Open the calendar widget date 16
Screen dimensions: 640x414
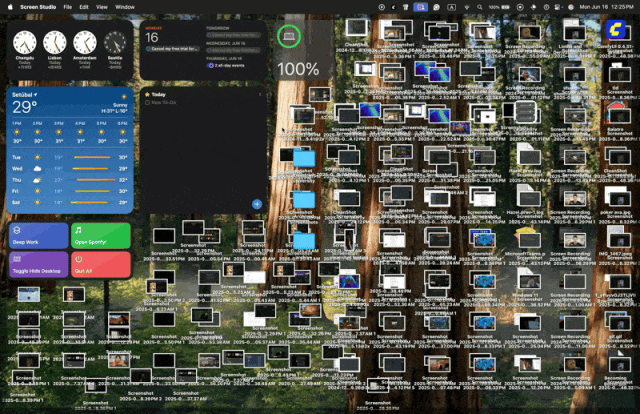(151, 38)
